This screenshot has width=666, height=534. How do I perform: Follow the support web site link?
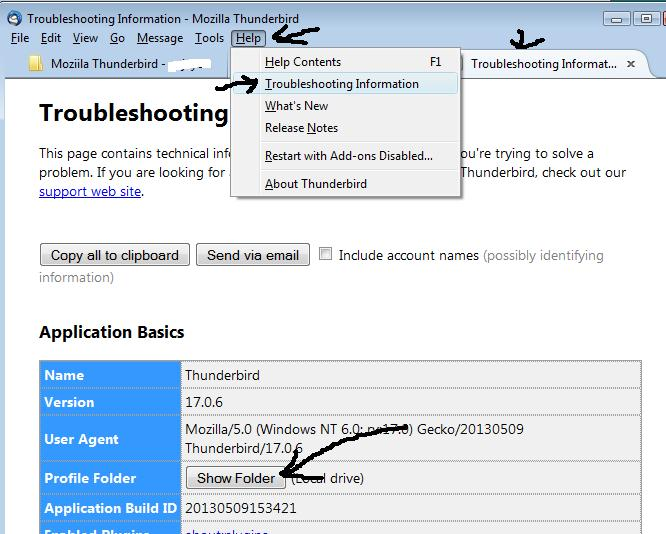(x=90, y=191)
